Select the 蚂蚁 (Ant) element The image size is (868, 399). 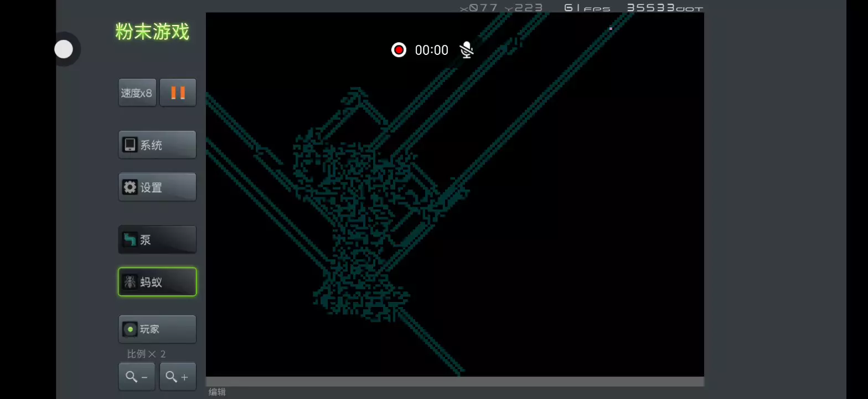coord(157,282)
